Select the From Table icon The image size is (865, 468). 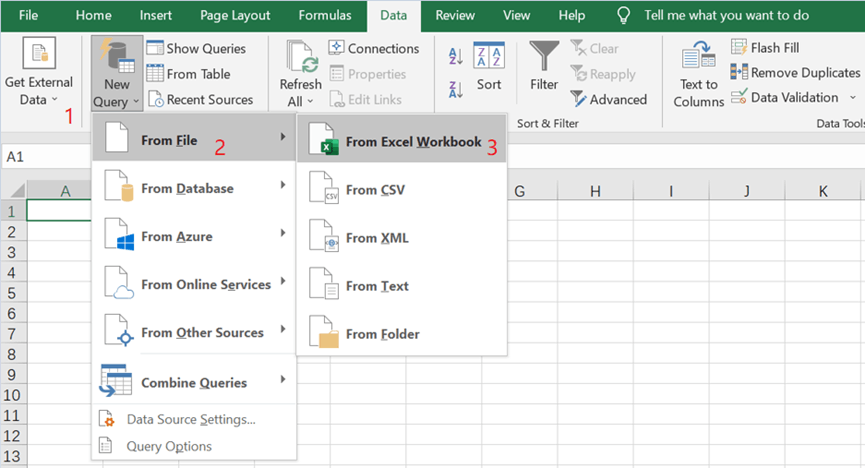155,73
